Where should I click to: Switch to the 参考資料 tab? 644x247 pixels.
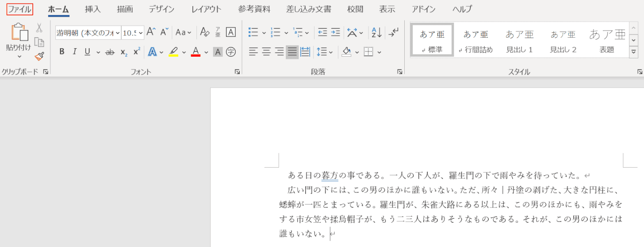(254, 9)
